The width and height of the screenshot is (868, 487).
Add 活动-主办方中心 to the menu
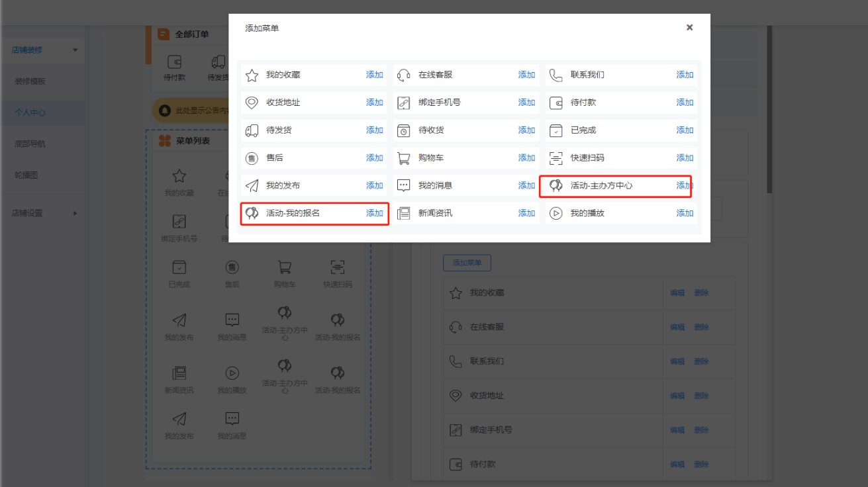(x=685, y=185)
